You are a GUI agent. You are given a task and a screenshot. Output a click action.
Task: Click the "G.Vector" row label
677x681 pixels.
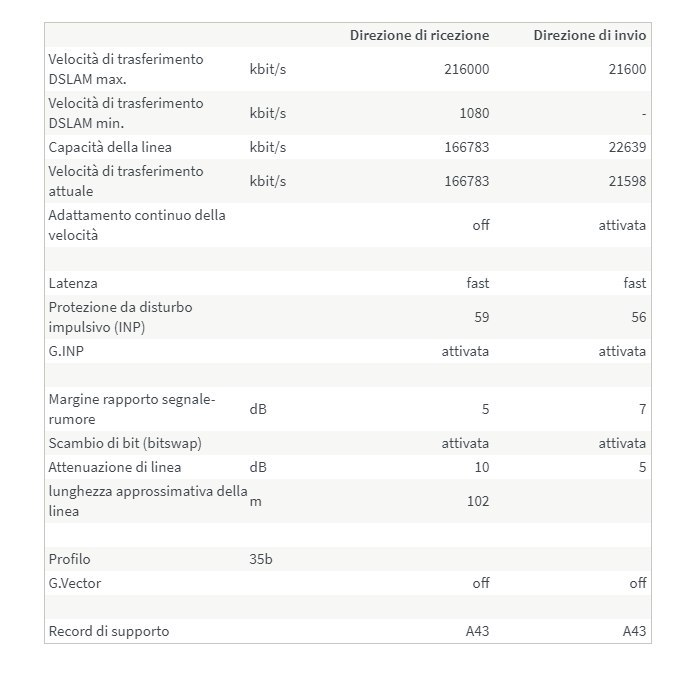tap(75, 583)
